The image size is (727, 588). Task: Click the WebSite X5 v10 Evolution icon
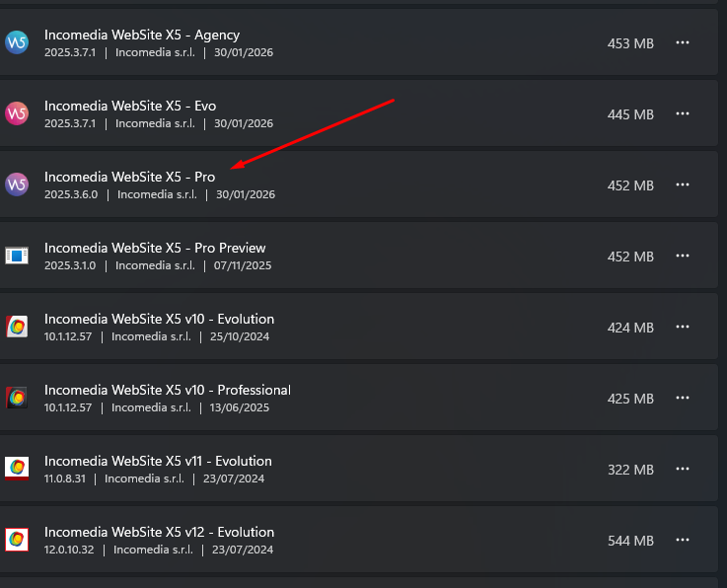tap(17, 327)
